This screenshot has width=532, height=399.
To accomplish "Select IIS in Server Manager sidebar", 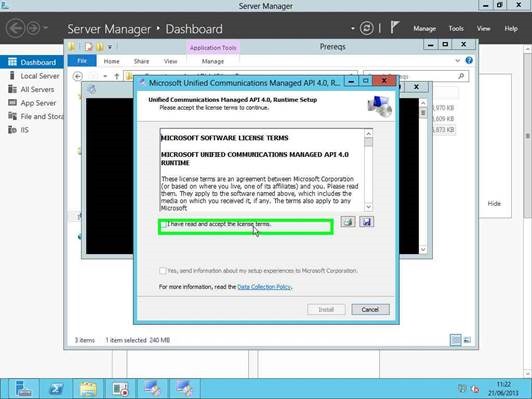I will pos(19,130).
